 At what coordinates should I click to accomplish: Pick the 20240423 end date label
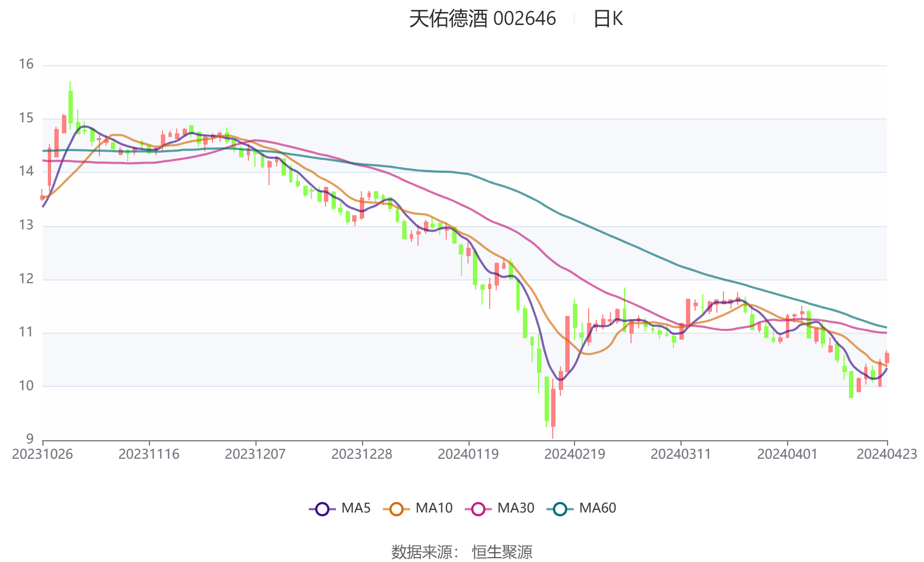click(x=886, y=454)
